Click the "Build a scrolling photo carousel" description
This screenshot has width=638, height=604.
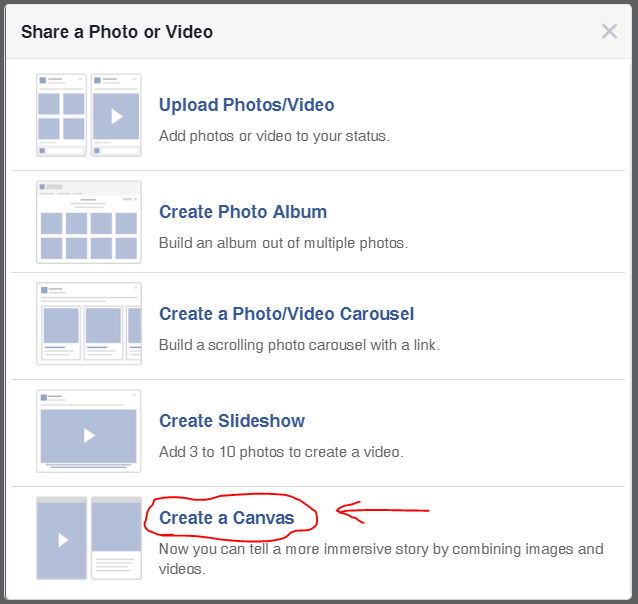click(x=299, y=345)
